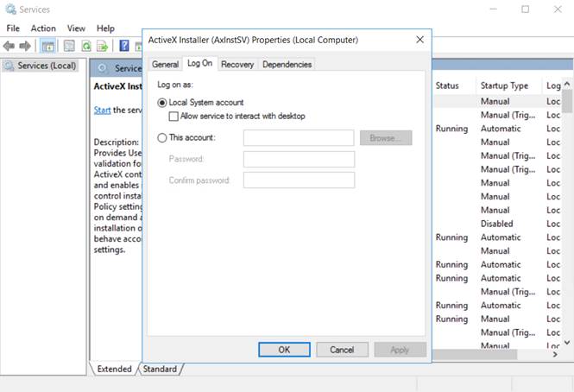Click the horizontal scrollbar thumb in services list
The image size is (574, 392).
click(475, 354)
